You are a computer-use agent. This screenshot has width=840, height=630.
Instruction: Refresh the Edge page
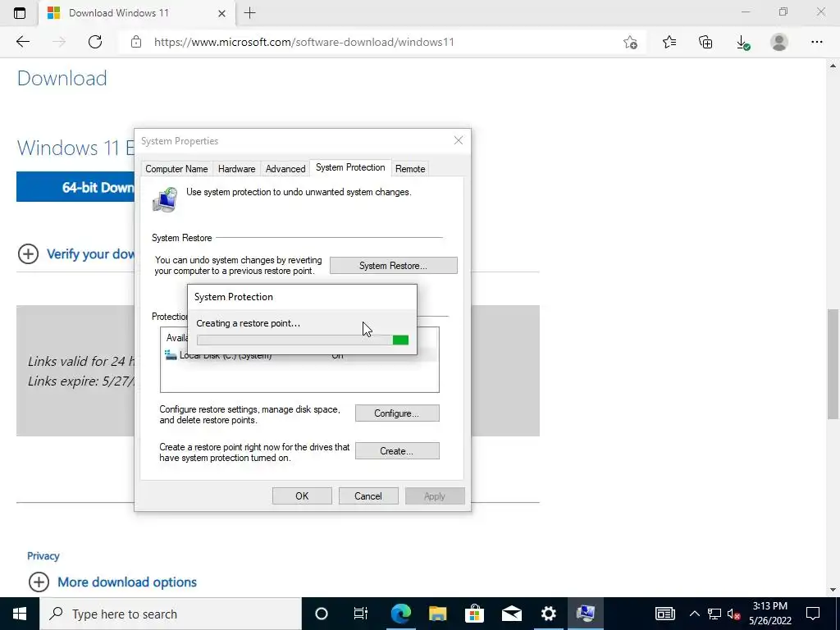(95, 42)
